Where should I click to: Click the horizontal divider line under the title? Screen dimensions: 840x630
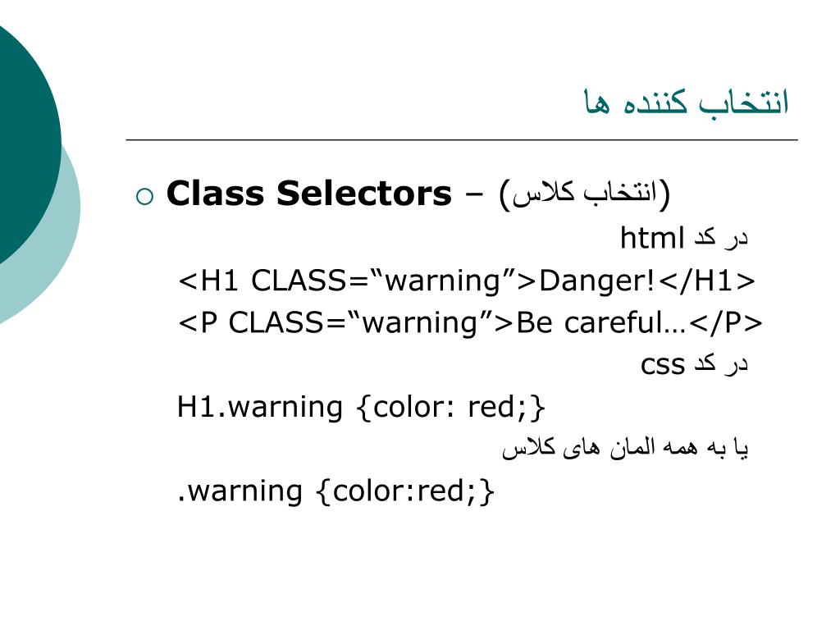[x=462, y=139]
